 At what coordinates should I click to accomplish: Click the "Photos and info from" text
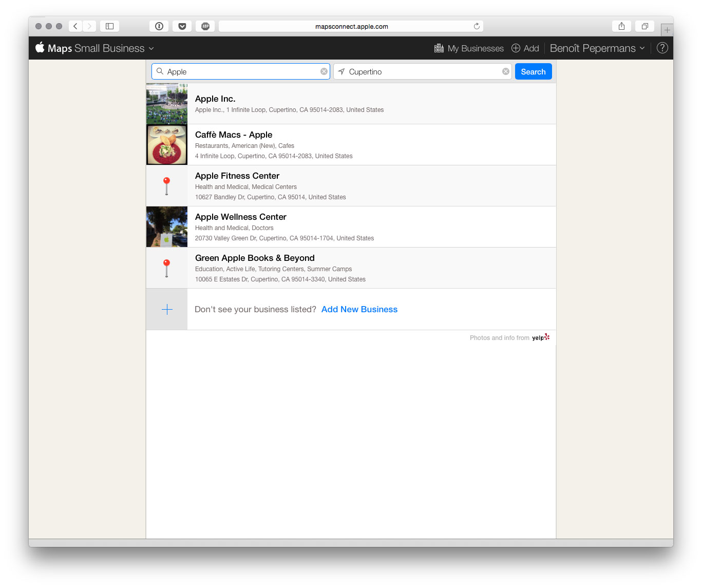(500, 338)
